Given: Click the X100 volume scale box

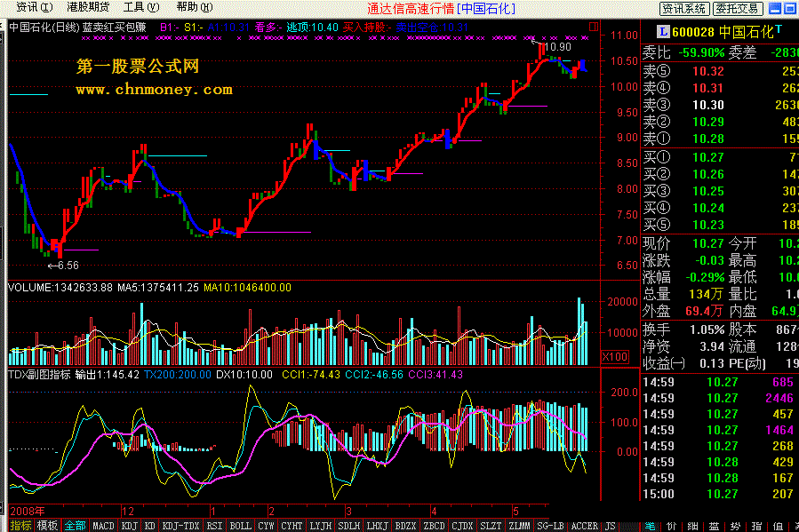Looking at the screenshot, I should click(x=615, y=356).
